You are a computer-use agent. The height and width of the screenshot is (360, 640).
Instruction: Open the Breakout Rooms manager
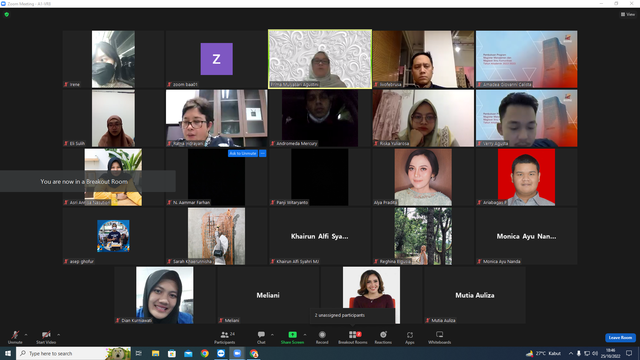(x=353, y=337)
